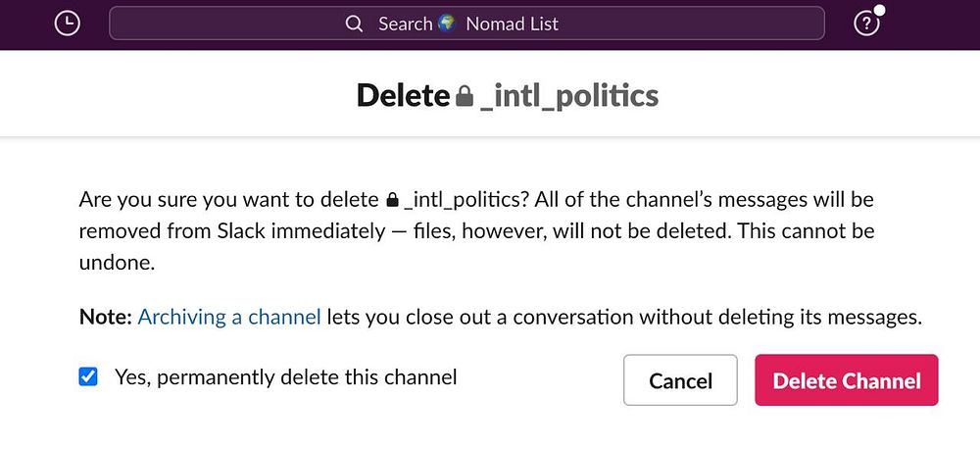
Task: Click the lock icon in confirmation question
Action: coord(392,201)
